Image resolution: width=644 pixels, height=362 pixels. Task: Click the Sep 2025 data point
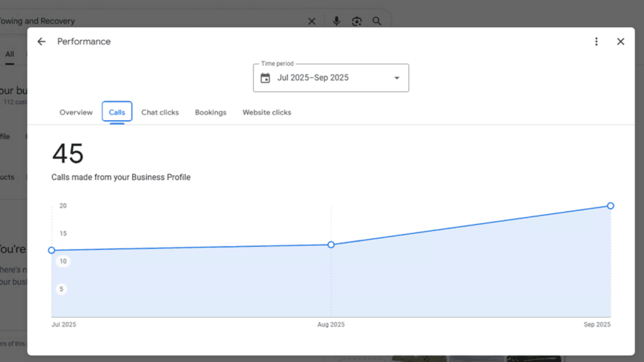610,206
